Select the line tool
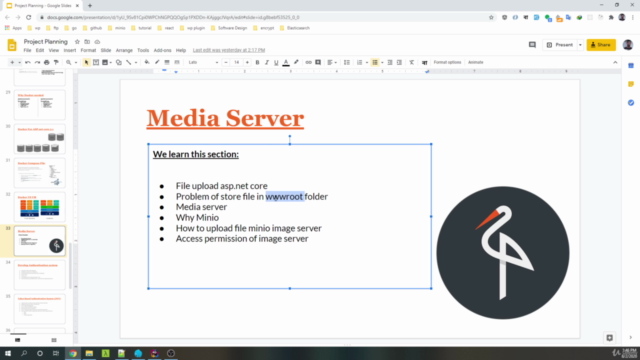The height and width of the screenshot is (360, 640). (x=129, y=62)
